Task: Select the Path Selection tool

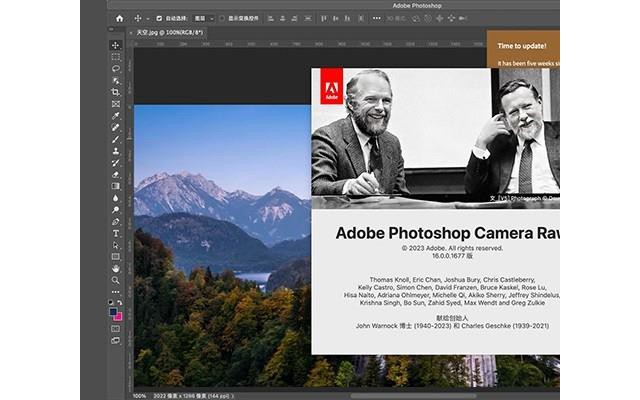Action: coord(116,245)
